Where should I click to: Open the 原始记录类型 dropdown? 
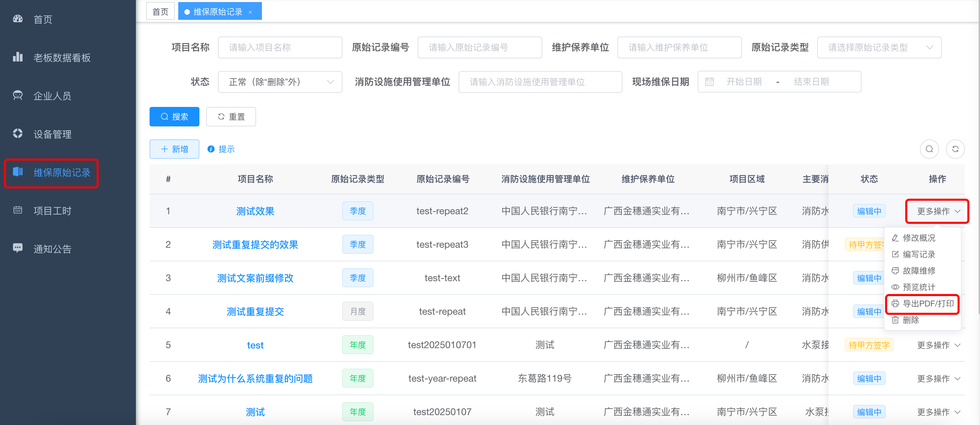click(879, 47)
